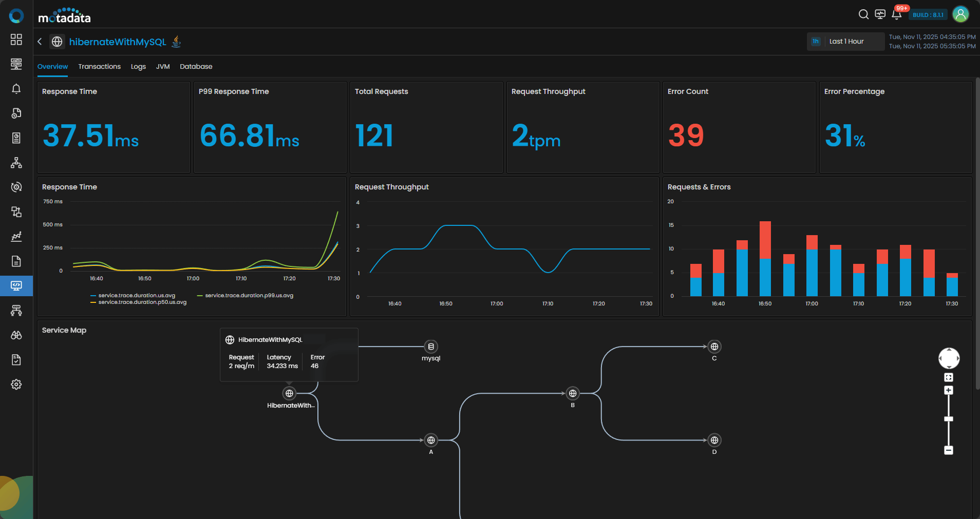Switch to the Transactions tab
The width and height of the screenshot is (980, 519).
(x=99, y=67)
